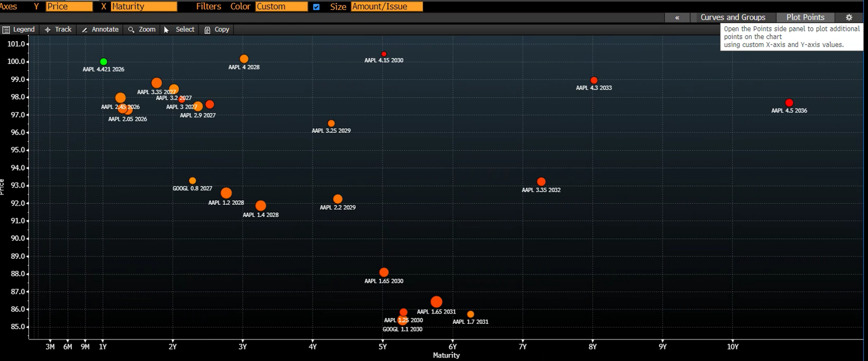The width and height of the screenshot is (868, 361).
Task: Click the double-chevron collapse panel button
Action: 677,17
